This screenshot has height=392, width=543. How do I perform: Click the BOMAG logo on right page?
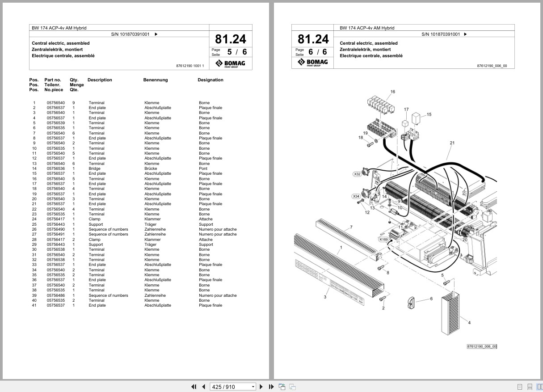point(313,63)
